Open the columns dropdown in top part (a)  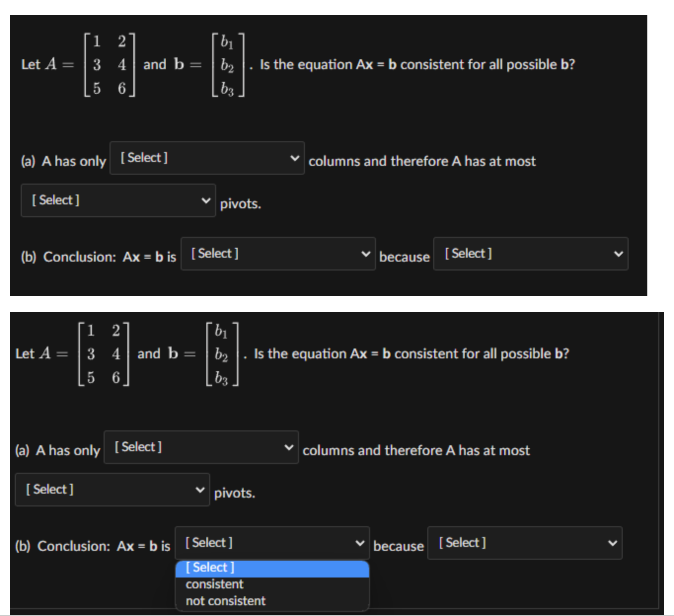207,159
